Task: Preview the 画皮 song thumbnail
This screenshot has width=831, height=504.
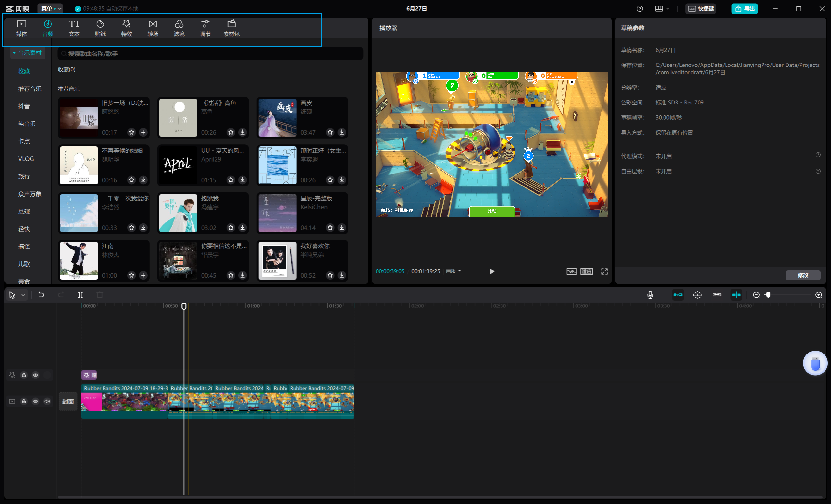Action: click(x=277, y=118)
